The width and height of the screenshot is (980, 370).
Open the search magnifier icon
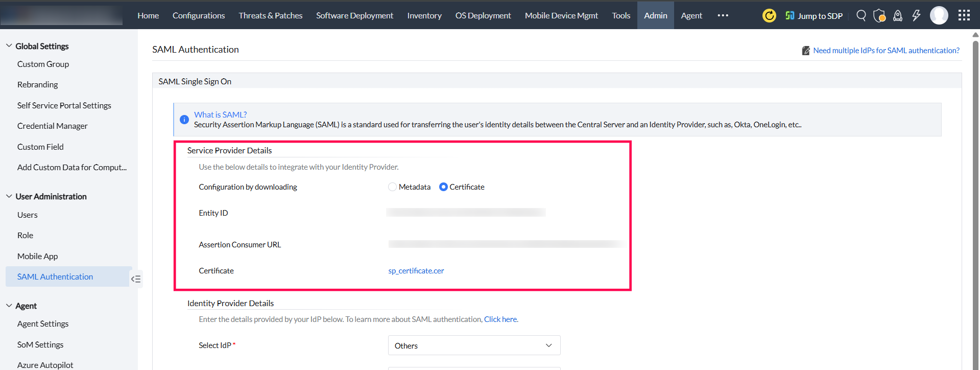pos(861,16)
